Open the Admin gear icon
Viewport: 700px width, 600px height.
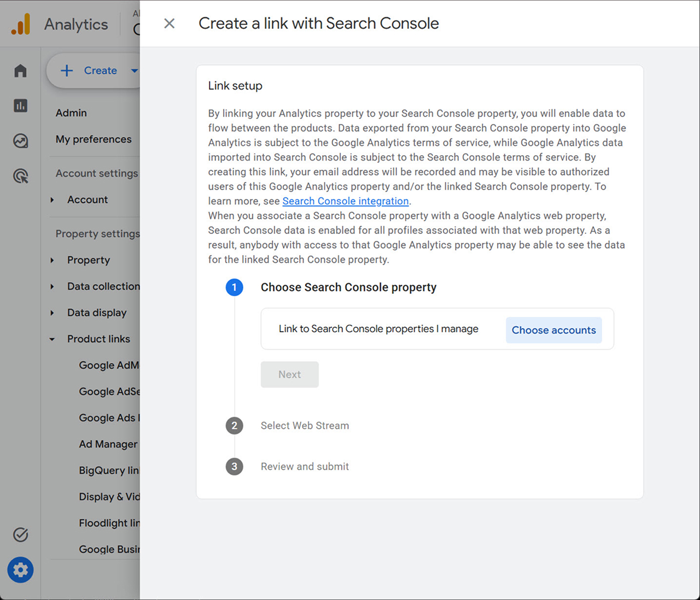click(20, 570)
